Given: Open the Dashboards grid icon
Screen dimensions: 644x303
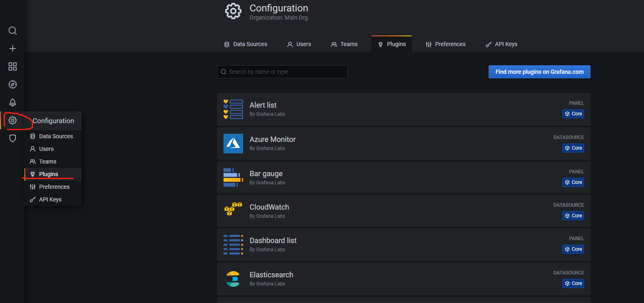Looking at the screenshot, I should 13,66.
